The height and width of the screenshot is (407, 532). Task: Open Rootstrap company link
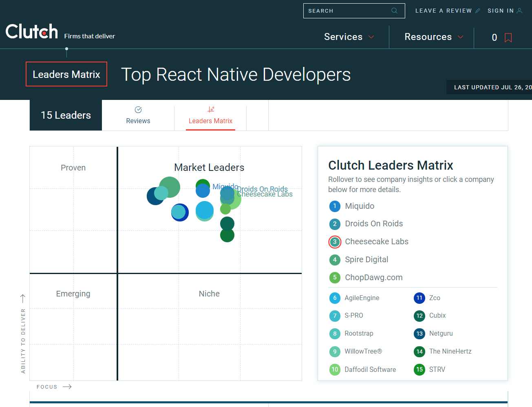pyautogui.click(x=359, y=333)
